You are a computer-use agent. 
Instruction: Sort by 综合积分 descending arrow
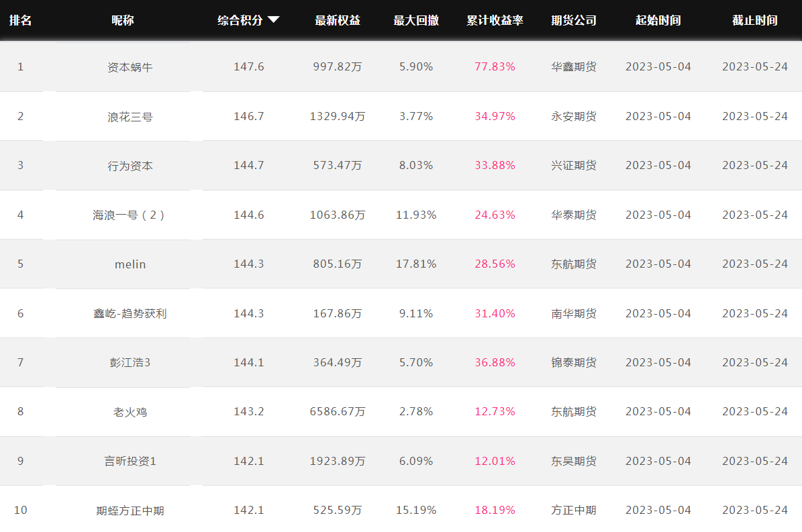(x=274, y=19)
